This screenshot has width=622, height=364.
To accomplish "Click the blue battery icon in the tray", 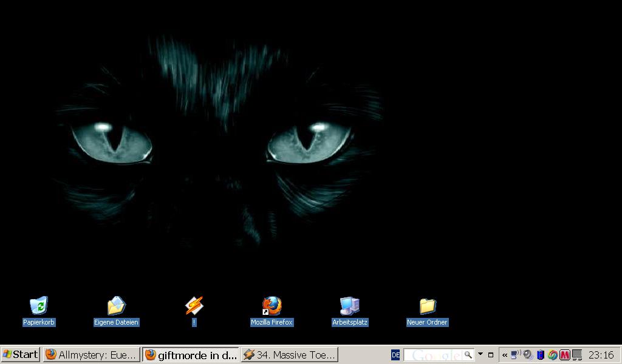I will click(x=540, y=355).
